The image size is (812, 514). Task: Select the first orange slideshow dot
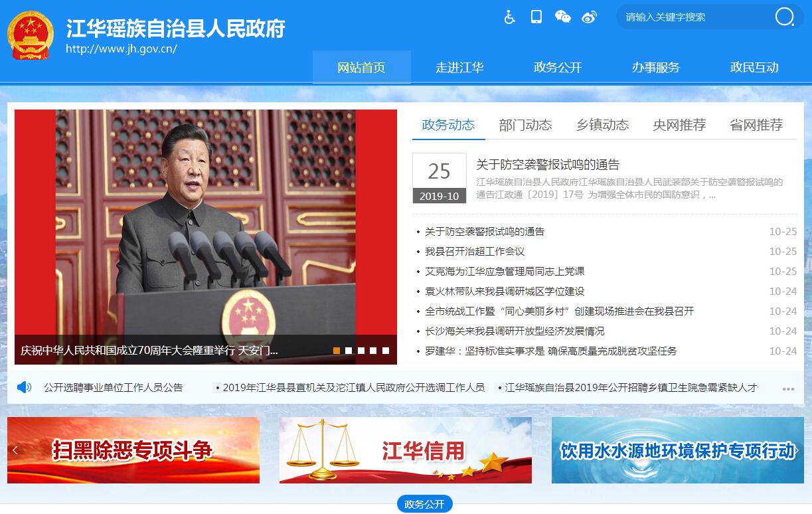(x=337, y=351)
